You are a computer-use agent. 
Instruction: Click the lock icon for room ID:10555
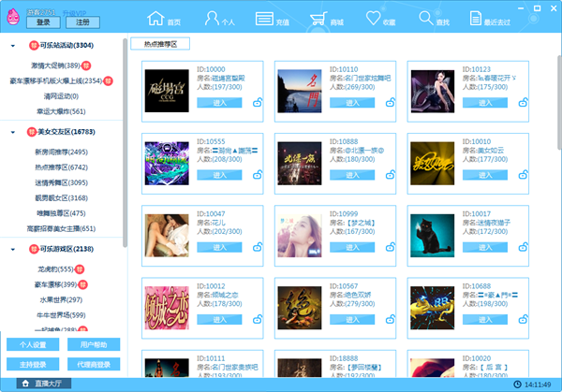(x=258, y=175)
